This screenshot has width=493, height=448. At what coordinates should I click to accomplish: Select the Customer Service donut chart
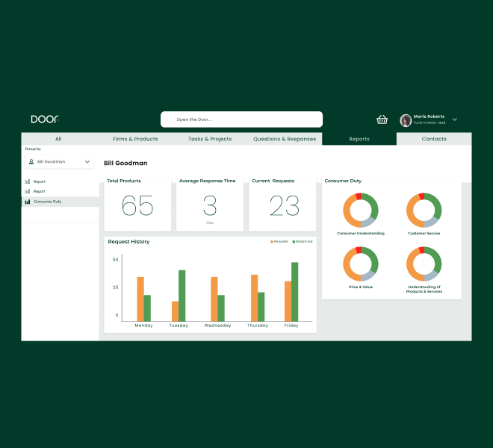pyautogui.click(x=424, y=210)
